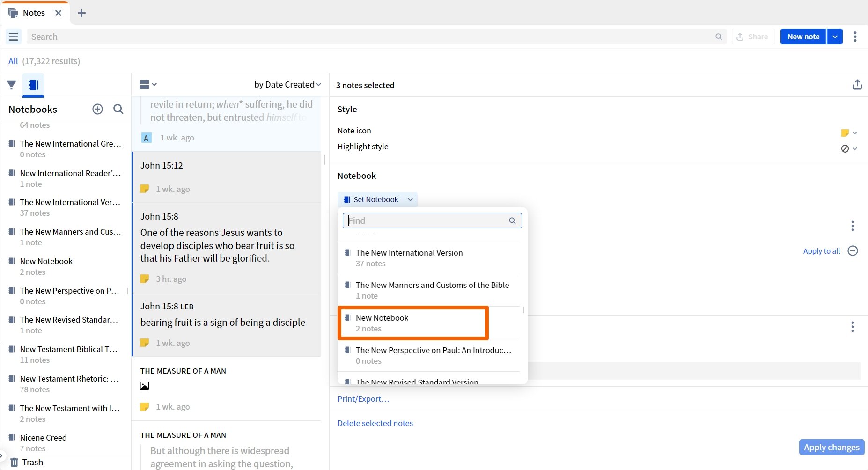Viewport: 868px width, 470px height.
Task: Click the blue A highlight note icon
Action: pos(146,138)
